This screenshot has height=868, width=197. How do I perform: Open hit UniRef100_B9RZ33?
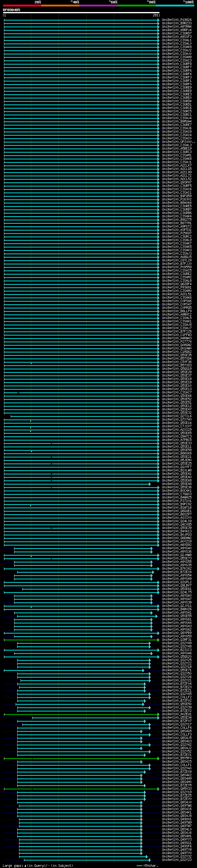177,23
